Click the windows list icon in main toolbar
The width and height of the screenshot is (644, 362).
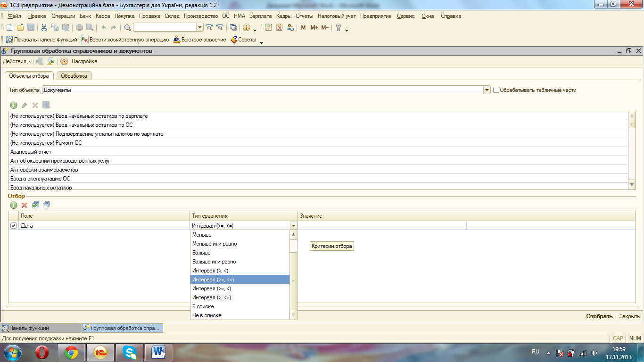[233, 27]
